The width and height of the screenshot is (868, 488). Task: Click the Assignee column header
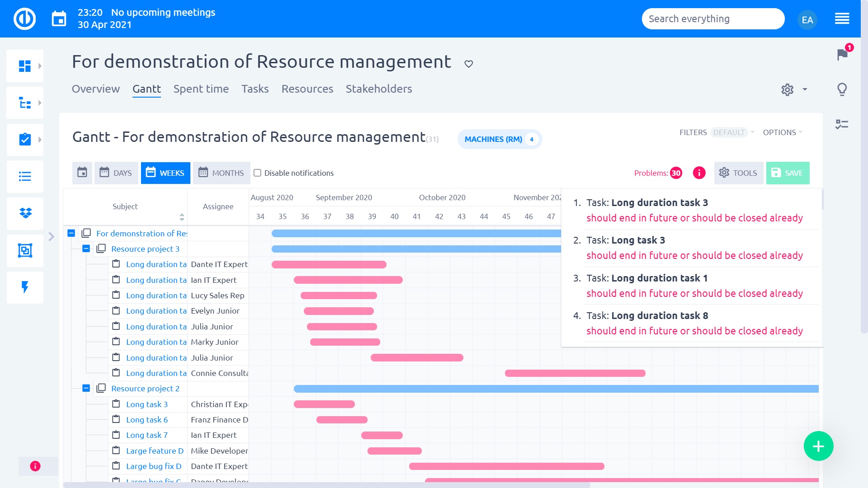click(218, 206)
